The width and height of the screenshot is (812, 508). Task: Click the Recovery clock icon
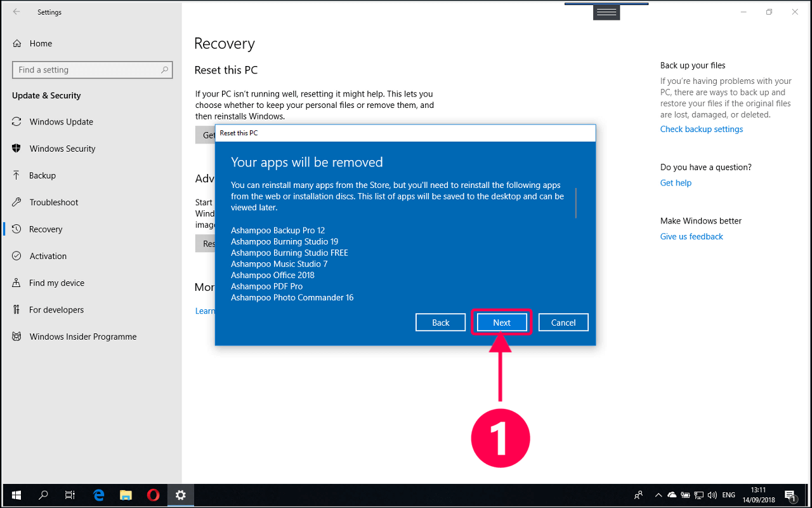pos(17,229)
